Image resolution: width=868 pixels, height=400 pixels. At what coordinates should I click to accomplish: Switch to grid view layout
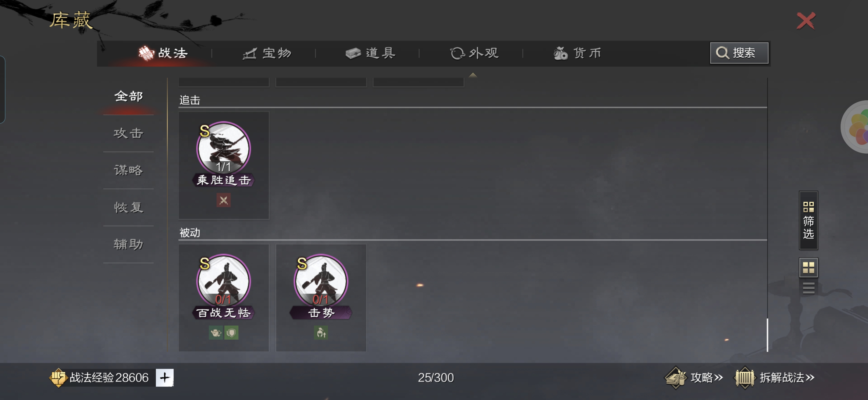click(808, 268)
